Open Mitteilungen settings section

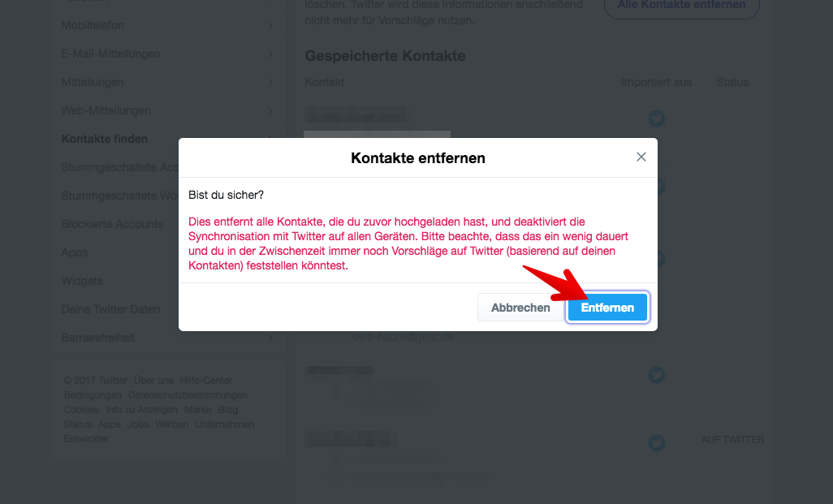(x=169, y=82)
